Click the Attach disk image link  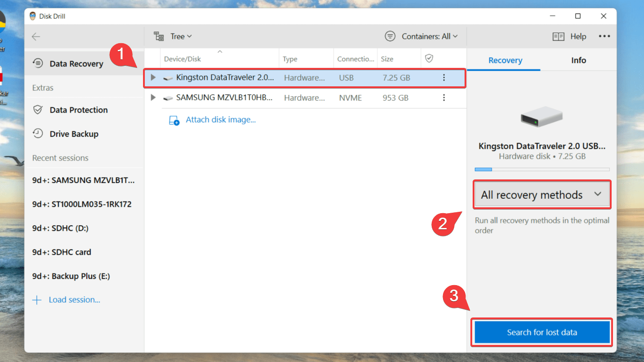tap(220, 120)
